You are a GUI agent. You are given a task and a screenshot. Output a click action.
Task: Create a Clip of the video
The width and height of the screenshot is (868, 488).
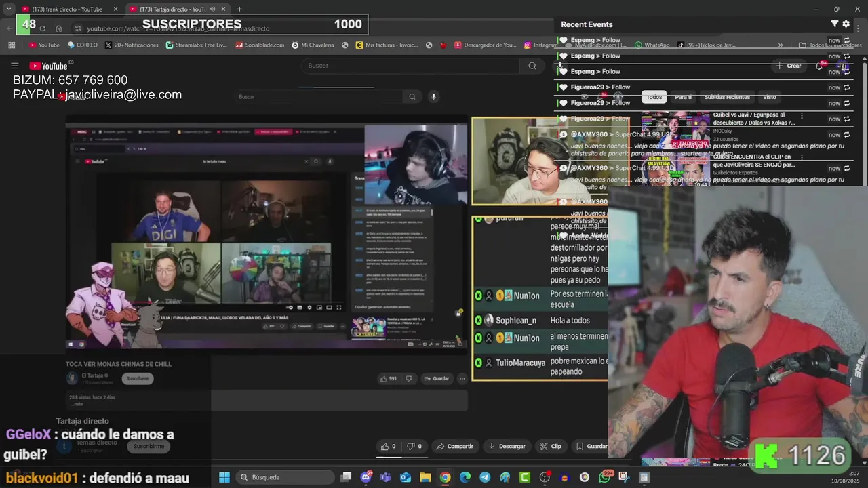551,446
